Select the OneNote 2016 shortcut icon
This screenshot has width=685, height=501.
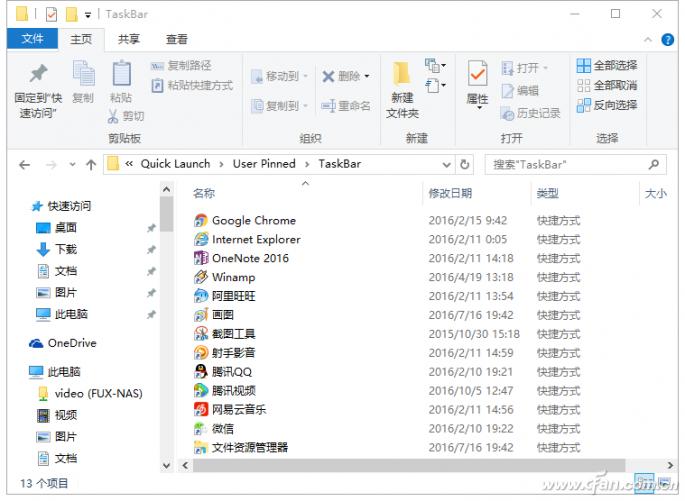[x=201, y=259]
